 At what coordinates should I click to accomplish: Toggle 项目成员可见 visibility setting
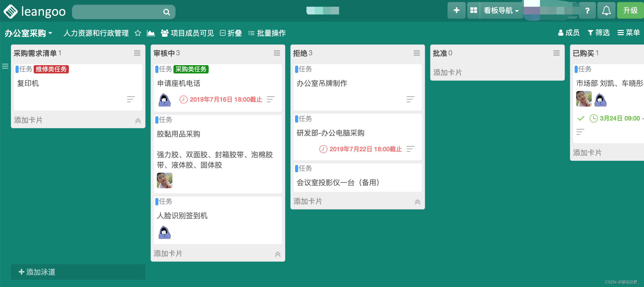[x=187, y=33]
